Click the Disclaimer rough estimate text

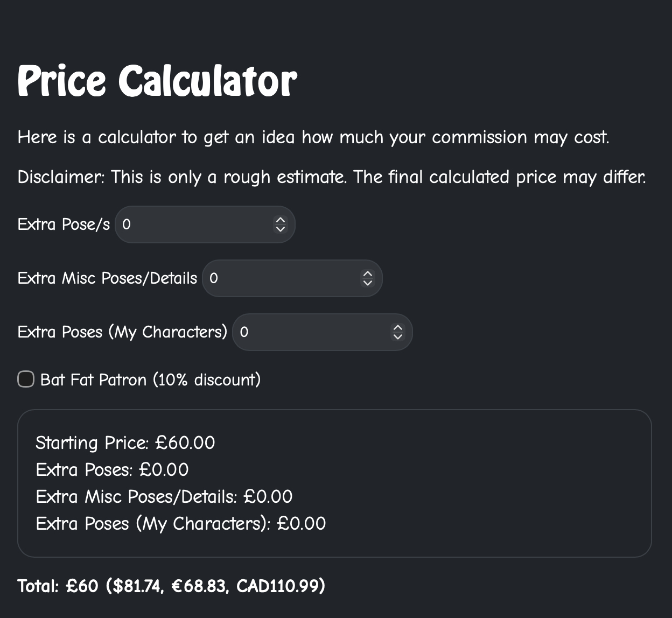pyautogui.click(x=331, y=177)
